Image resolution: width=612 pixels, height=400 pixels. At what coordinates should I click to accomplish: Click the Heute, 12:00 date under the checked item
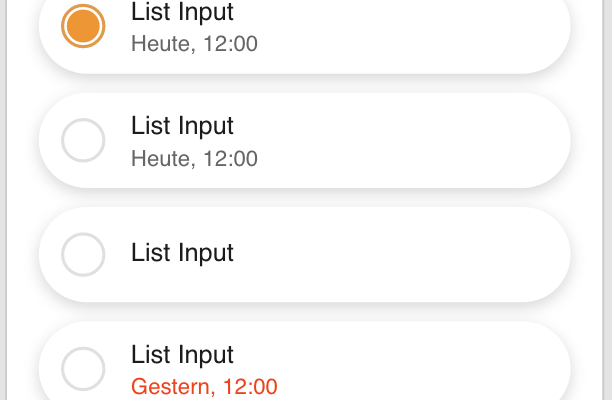pos(194,43)
